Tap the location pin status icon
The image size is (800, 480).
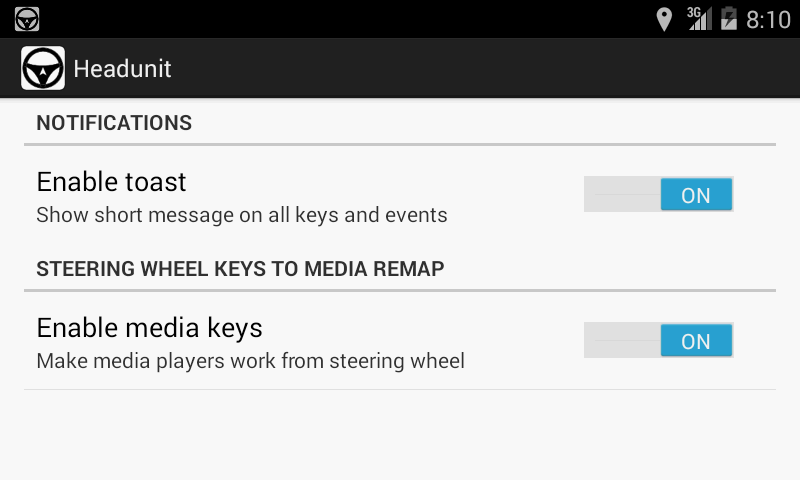(663, 19)
